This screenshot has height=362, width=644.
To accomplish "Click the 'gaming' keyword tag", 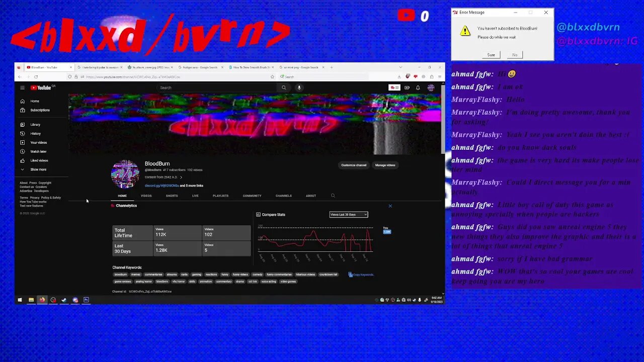I will pos(196,275).
